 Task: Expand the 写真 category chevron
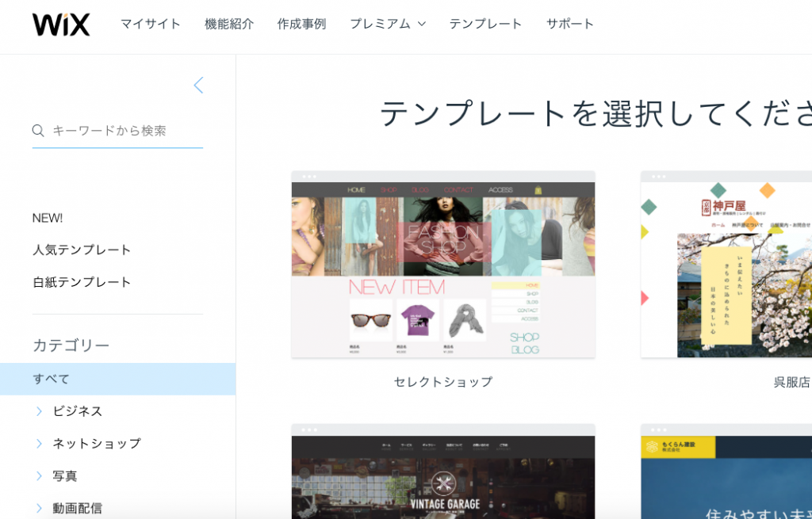tap(39, 476)
